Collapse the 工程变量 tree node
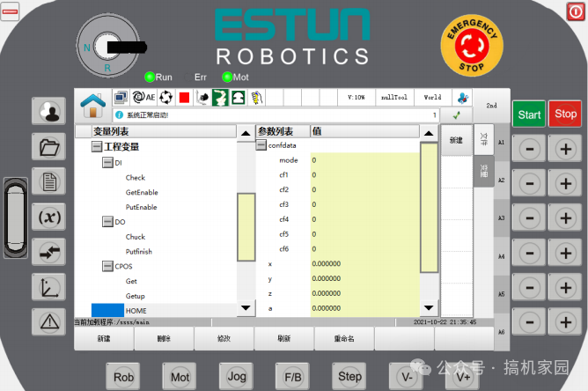 pyautogui.click(x=97, y=146)
